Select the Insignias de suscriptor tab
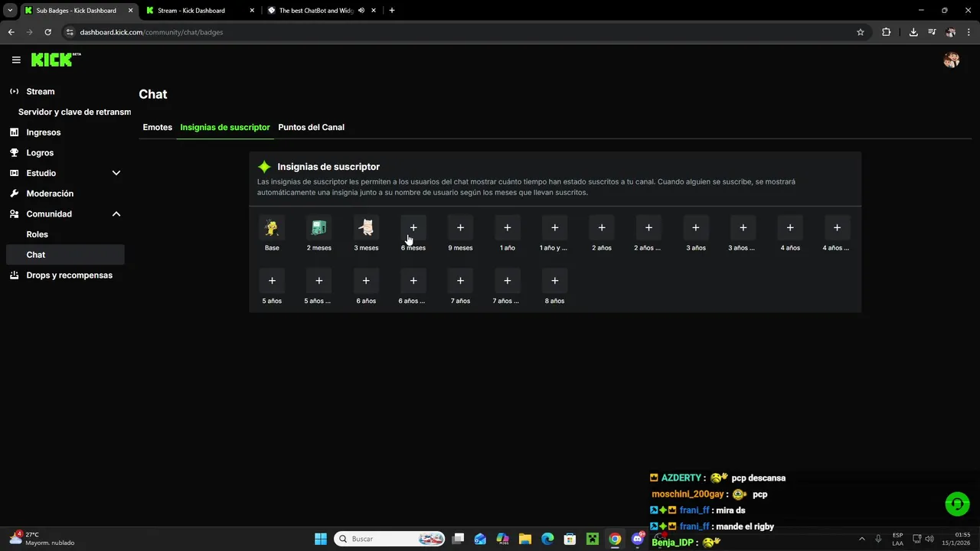Image resolution: width=980 pixels, height=551 pixels. click(x=225, y=127)
